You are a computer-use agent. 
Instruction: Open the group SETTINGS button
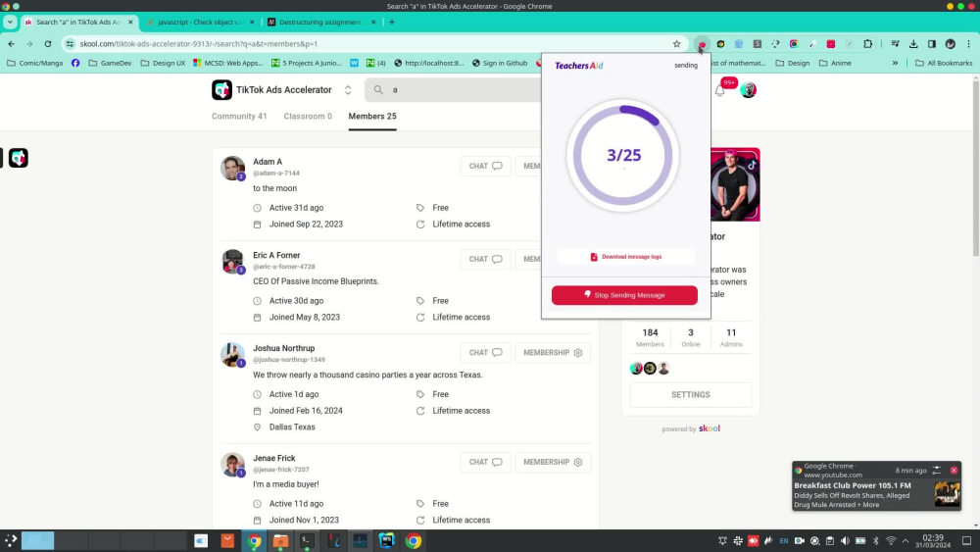[691, 395]
